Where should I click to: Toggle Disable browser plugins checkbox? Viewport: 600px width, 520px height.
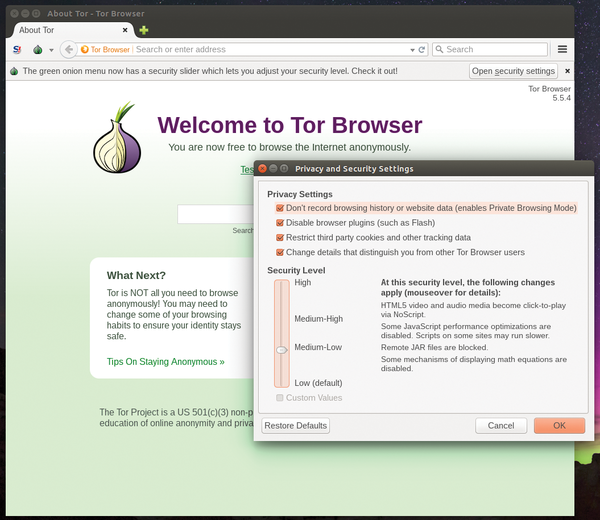(x=280, y=223)
